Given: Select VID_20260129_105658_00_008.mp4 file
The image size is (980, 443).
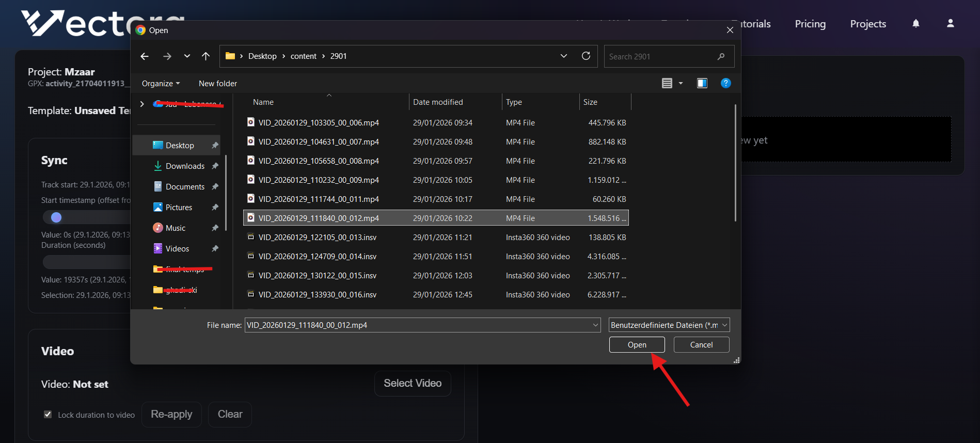Looking at the screenshot, I should (436, 161).
